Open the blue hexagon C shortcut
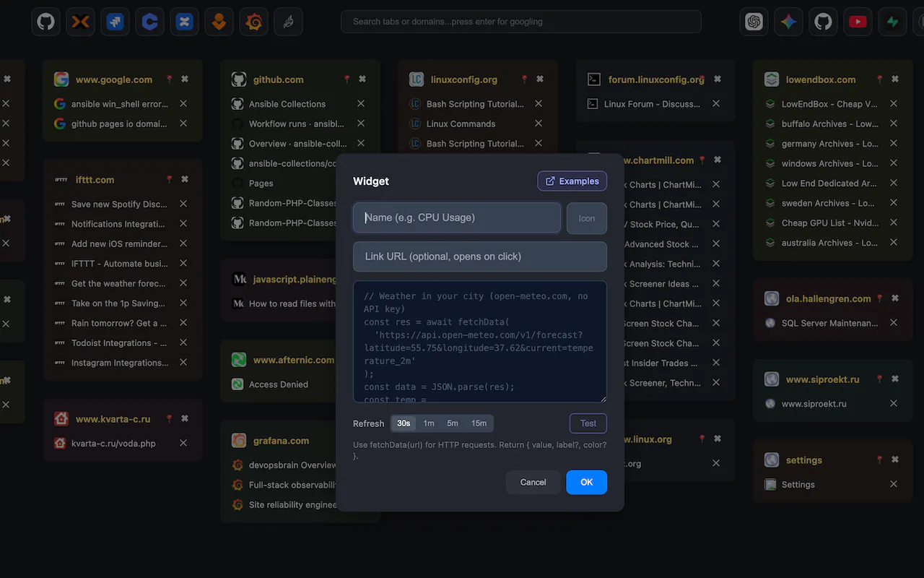The image size is (924, 578). pyautogui.click(x=149, y=22)
